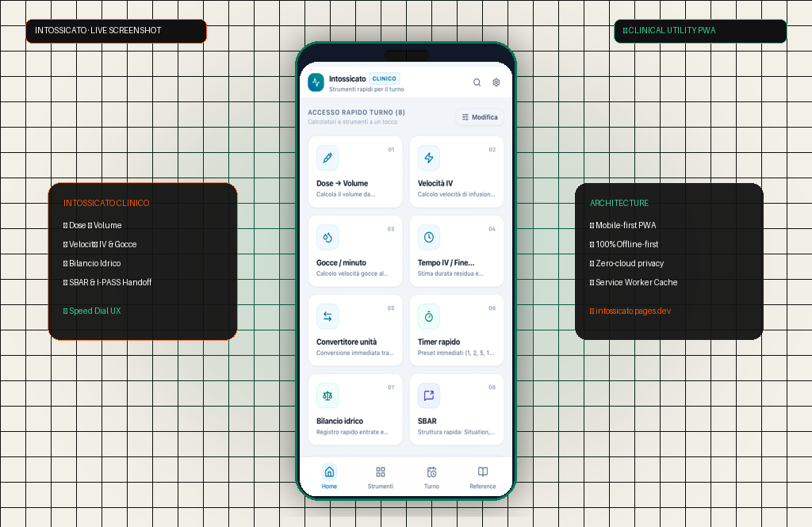Open search with the magnifier icon
This screenshot has width=812, height=527.
pos(477,82)
